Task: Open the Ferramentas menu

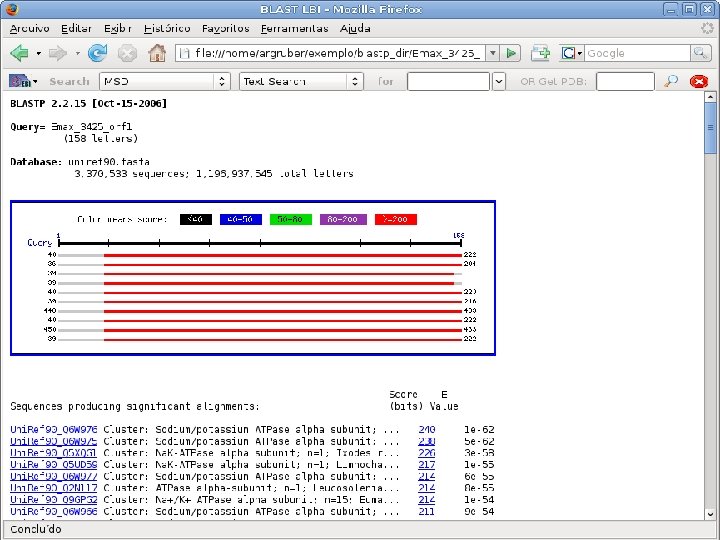Action: click(x=295, y=29)
